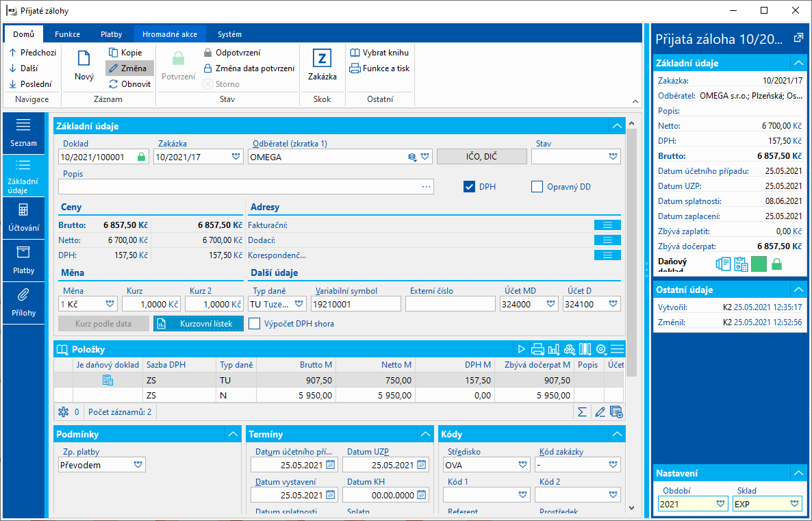
Task: Click the Kurzovní lístek button
Action: click(199, 324)
